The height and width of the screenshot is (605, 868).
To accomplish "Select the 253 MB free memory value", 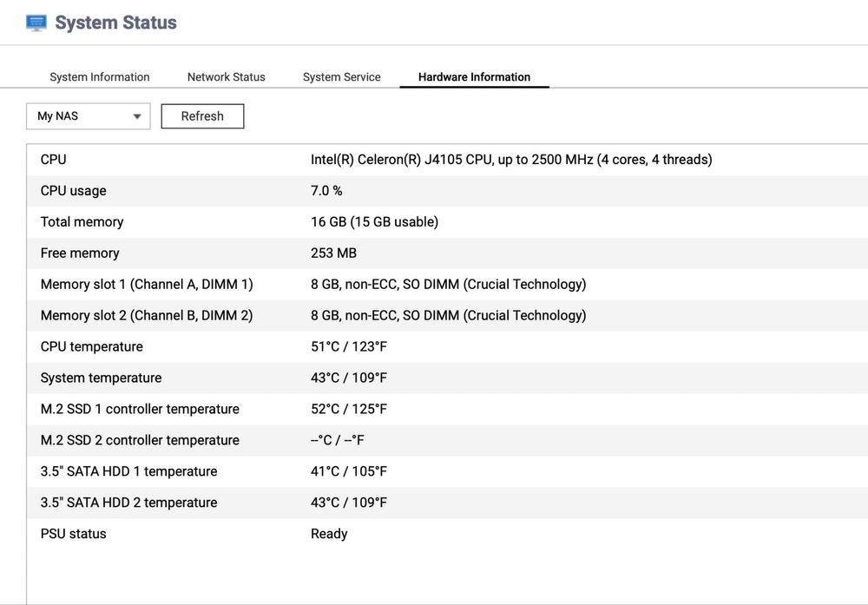I will pos(333,253).
